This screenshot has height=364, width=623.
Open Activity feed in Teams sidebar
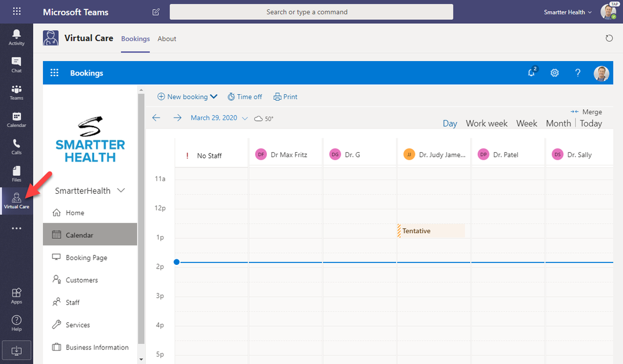click(x=16, y=37)
